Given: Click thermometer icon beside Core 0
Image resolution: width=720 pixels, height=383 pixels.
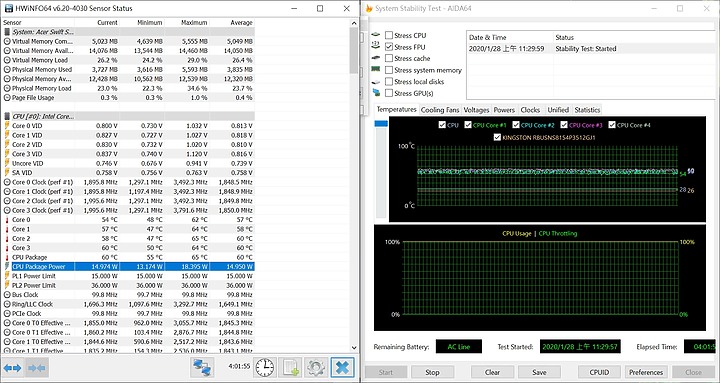Looking at the screenshot, I should [7, 220].
